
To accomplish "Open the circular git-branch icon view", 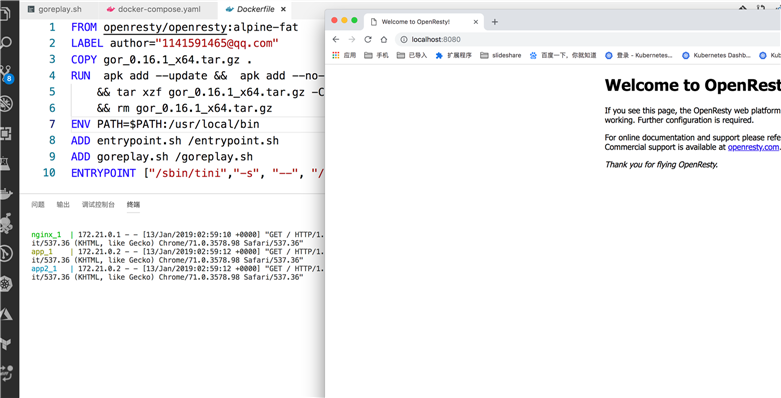I will coord(6,253).
